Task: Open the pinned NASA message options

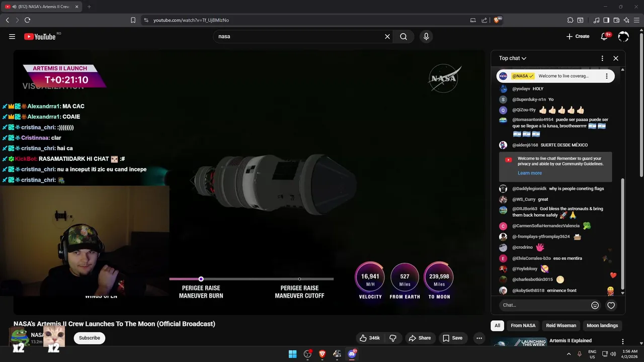Action: (x=606, y=76)
